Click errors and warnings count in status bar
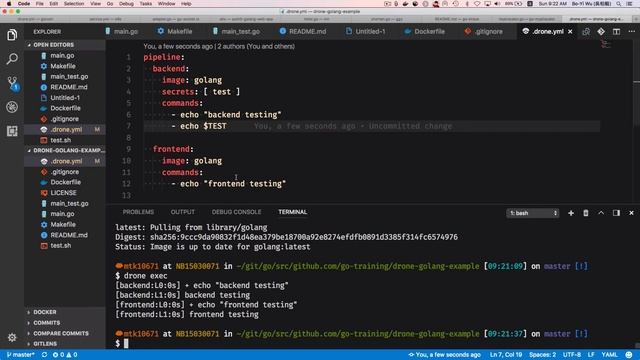This screenshot has width=640, height=360. coord(65,355)
